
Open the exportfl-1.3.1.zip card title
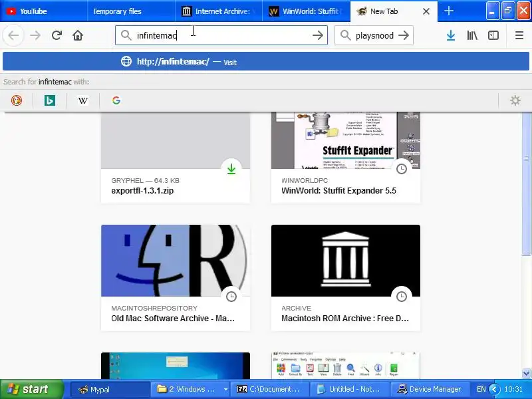[x=142, y=191]
